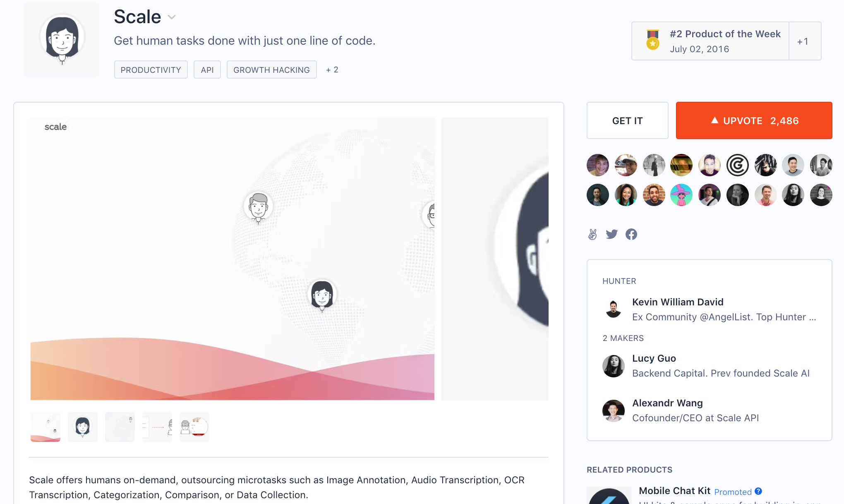
Task: Click Kevin William David's hunter avatar
Action: (614, 309)
